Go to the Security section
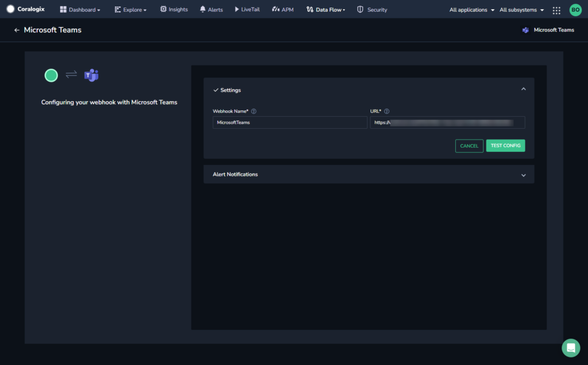 click(x=372, y=10)
